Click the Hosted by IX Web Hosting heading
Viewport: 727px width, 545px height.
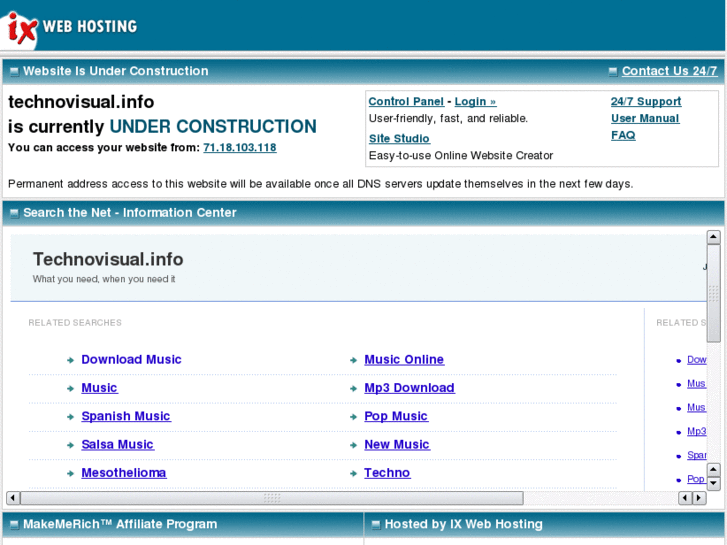click(464, 524)
